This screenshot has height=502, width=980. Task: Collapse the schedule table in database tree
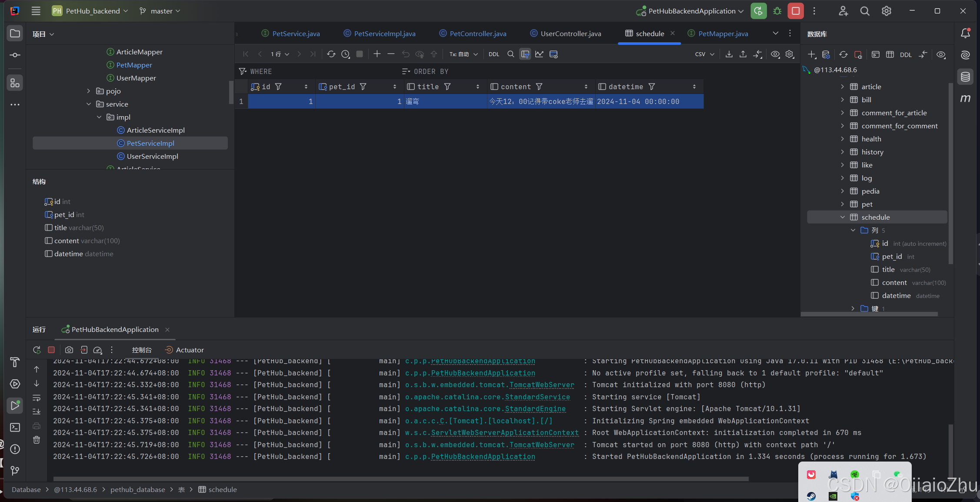[x=843, y=217]
